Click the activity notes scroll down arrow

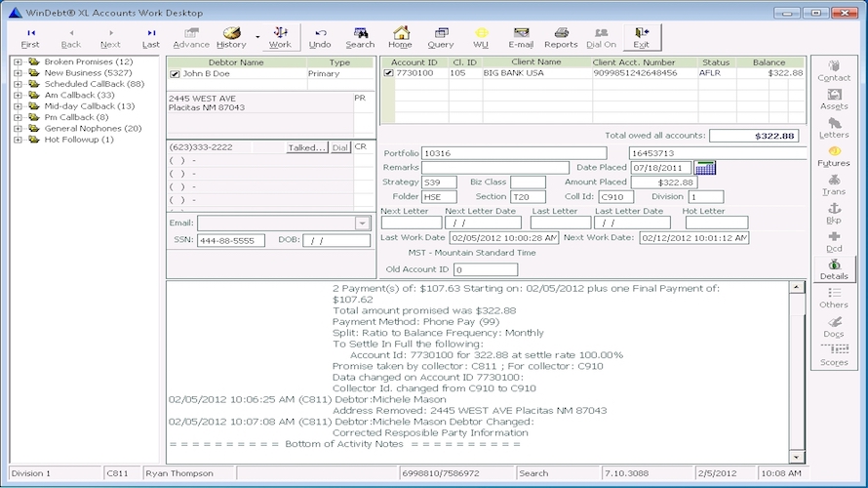pyautogui.click(x=796, y=457)
